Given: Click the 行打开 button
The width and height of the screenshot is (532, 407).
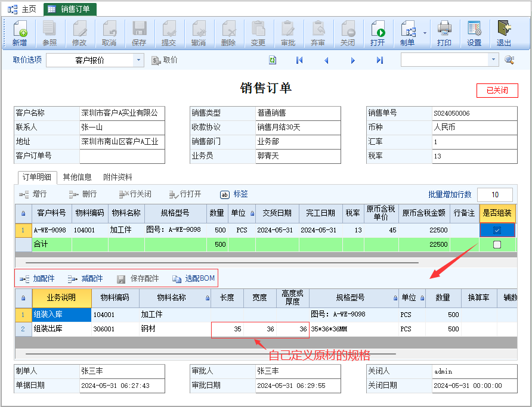Looking at the screenshot, I should tap(185, 194).
